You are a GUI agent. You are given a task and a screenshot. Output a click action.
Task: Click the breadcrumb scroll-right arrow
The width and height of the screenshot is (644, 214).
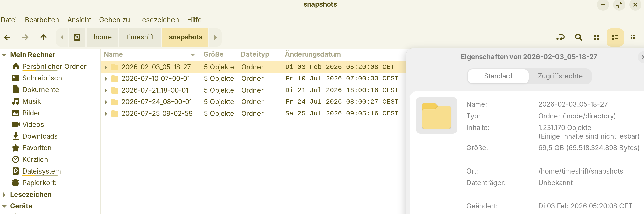pos(216,37)
